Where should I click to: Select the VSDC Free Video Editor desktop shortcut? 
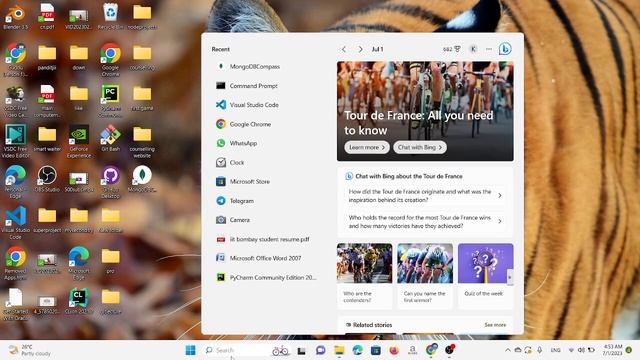point(16,141)
